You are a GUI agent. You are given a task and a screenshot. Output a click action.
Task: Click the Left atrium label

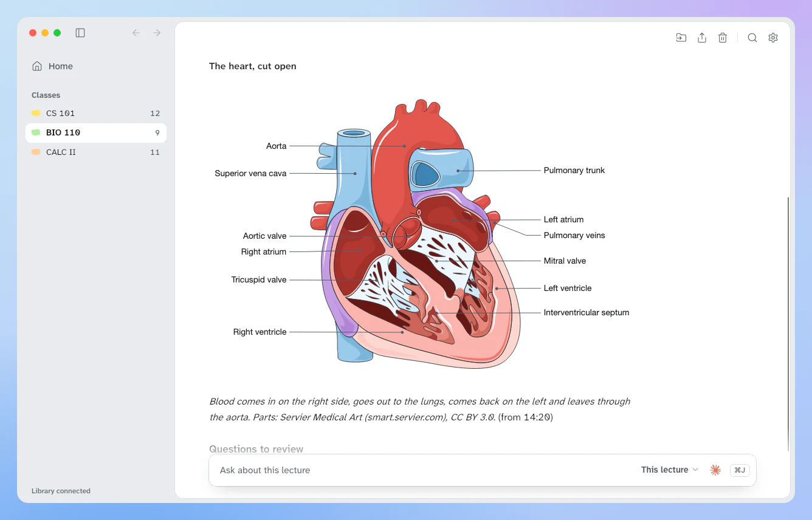click(x=563, y=219)
